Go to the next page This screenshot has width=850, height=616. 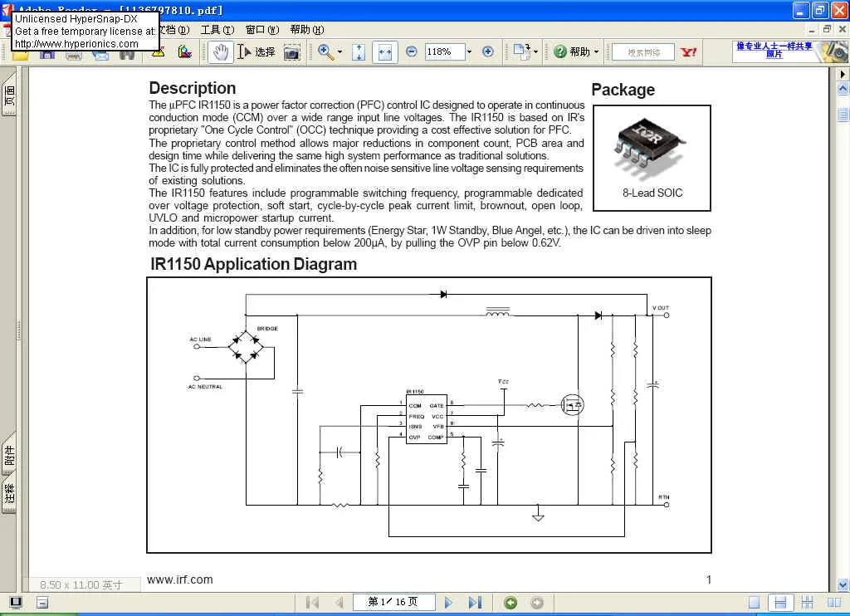[x=448, y=603]
